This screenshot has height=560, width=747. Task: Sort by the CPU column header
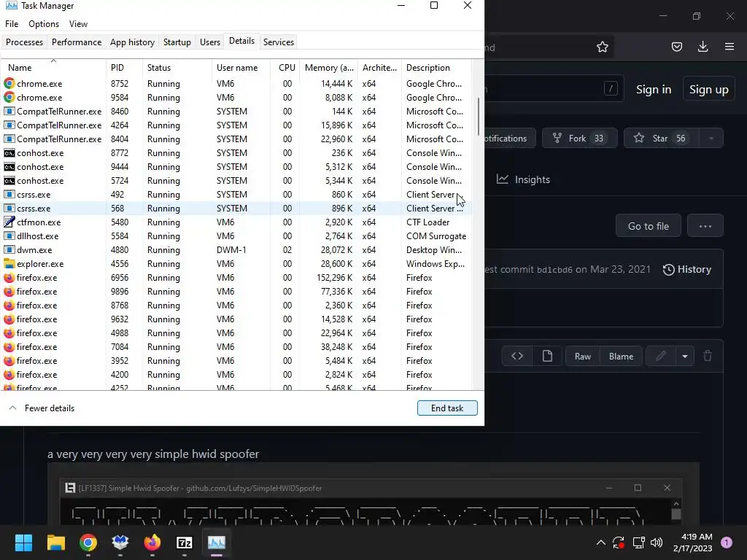coord(285,68)
